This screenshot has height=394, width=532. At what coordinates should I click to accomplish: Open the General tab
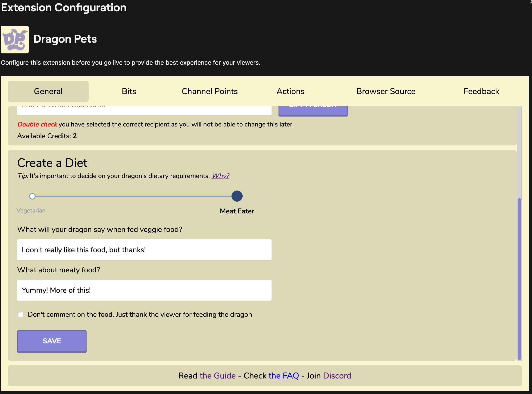pyautogui.click(x=48, y=91)
